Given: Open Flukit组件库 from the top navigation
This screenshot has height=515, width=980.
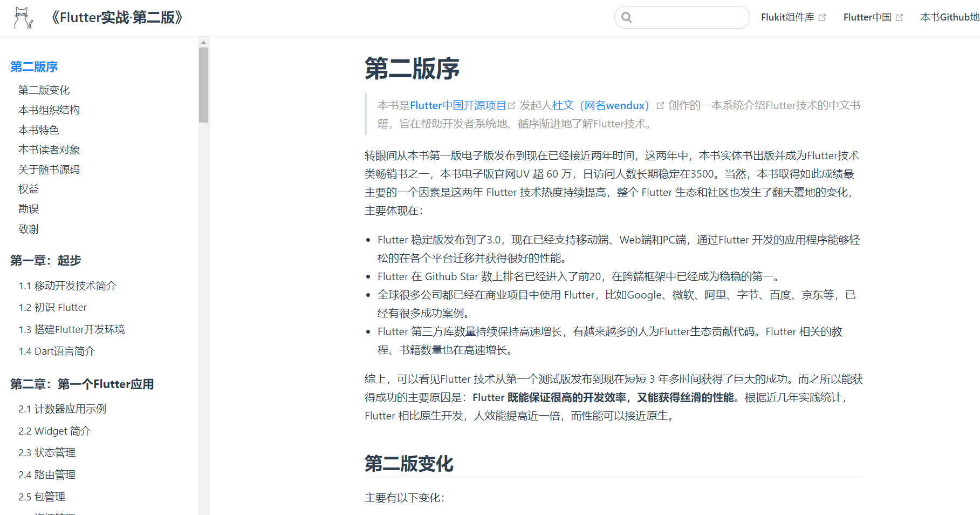Looking at the screenshot, I should pos(788,17).
